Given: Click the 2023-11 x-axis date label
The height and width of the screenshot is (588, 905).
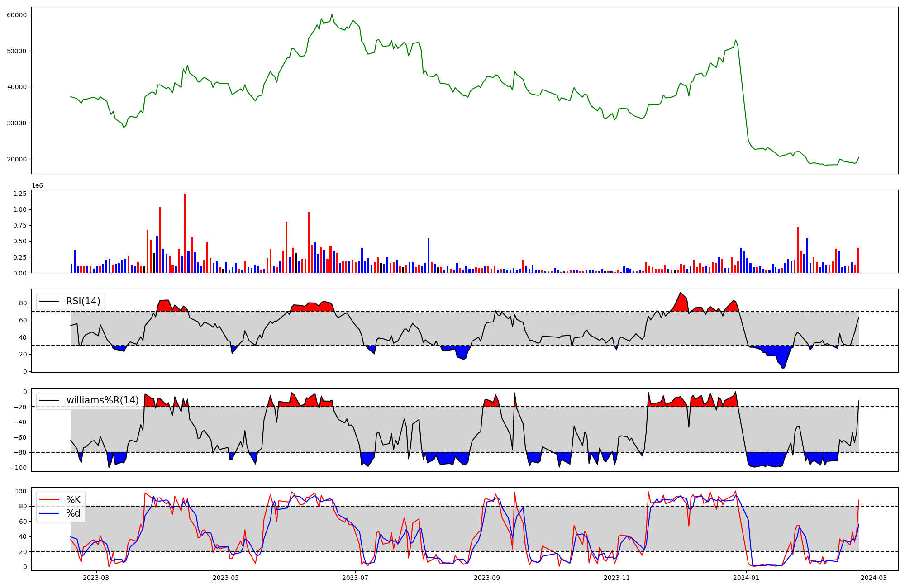Looking at the screenshot, I should [617, 578].
